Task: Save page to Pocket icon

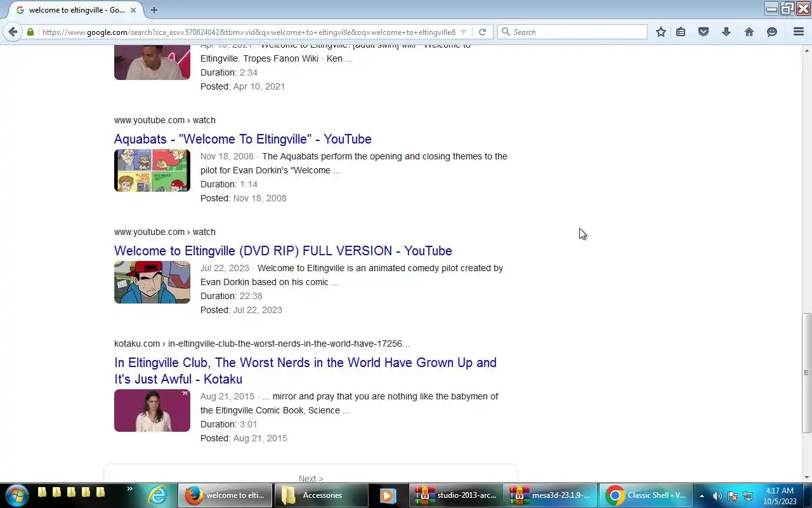Action: point(704,32)
